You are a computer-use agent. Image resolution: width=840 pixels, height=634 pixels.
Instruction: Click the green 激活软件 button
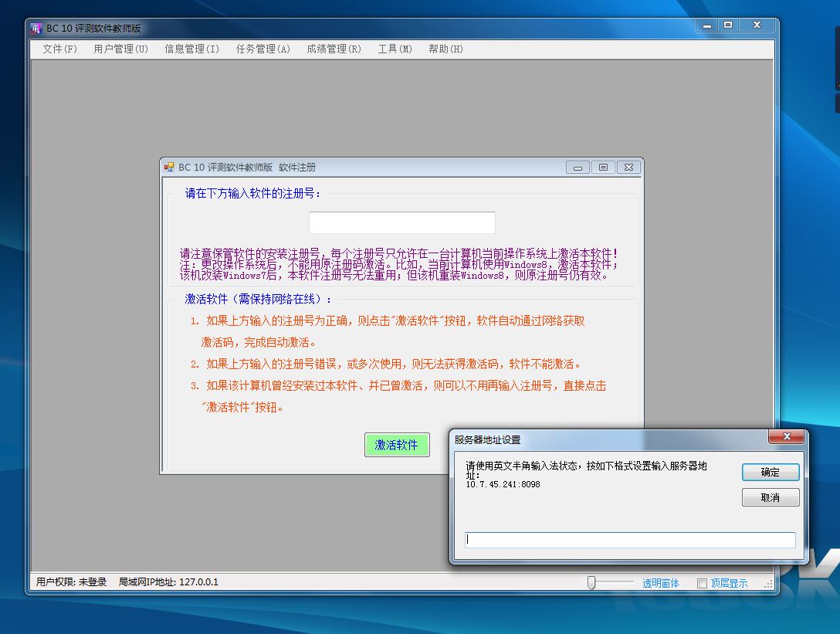click(x=397, y=445)
